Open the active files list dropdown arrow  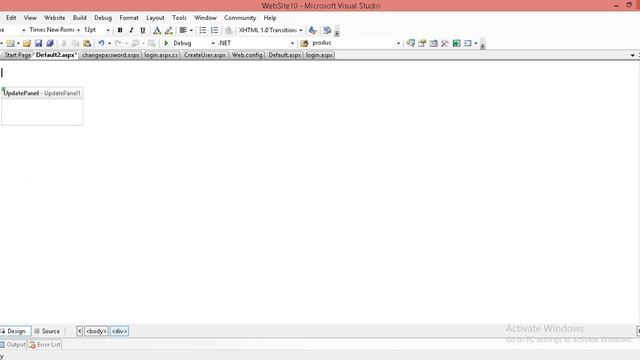(632, 55)
